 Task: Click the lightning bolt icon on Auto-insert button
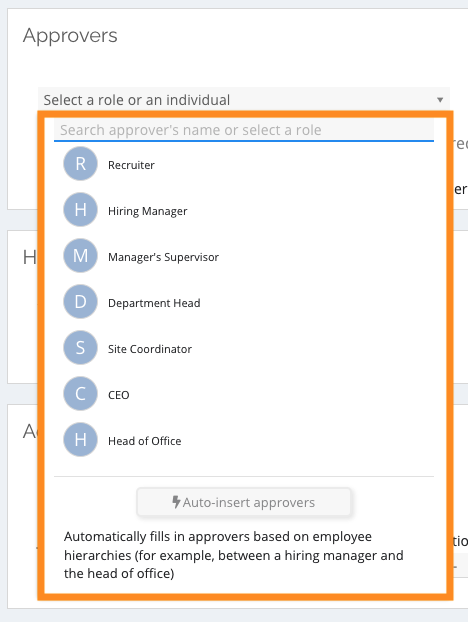(x=176, y=502)
